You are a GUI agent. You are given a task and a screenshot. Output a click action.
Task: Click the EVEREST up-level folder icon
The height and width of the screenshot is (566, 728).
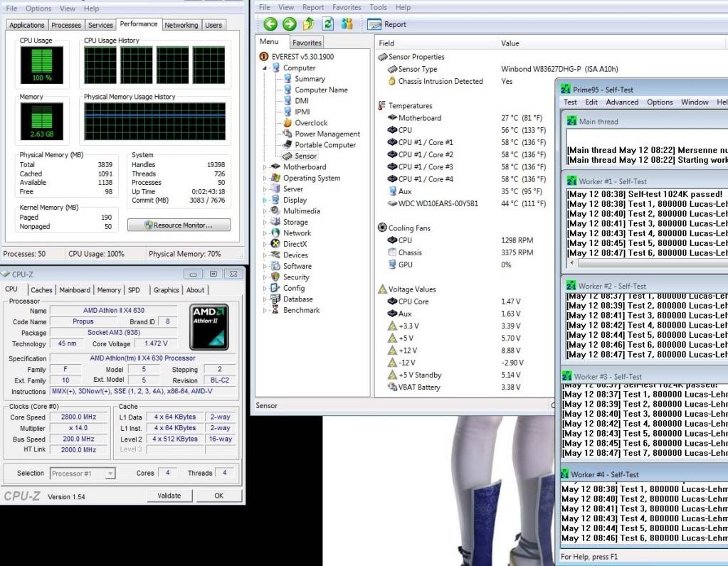point(308,24)
